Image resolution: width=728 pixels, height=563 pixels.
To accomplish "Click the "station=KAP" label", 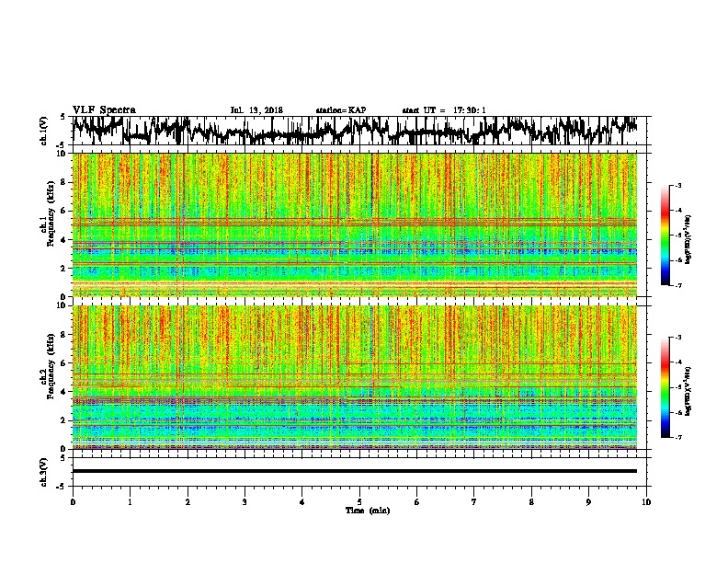I will coord(341,110).
